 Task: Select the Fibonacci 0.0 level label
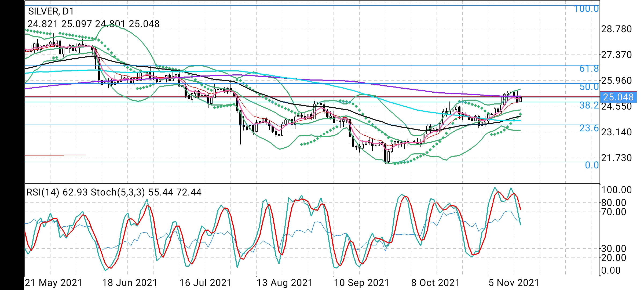[592, 165]
